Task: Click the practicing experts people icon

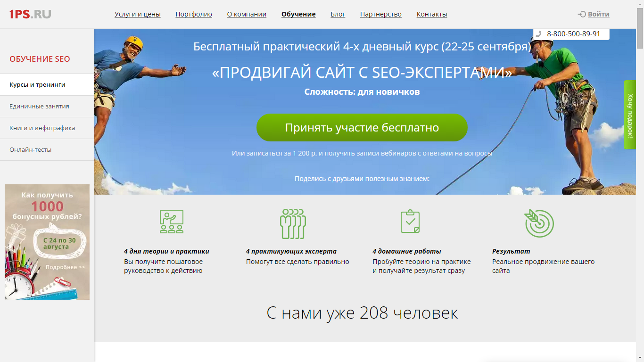Action: pyautogui.click(x=293, y=223)
